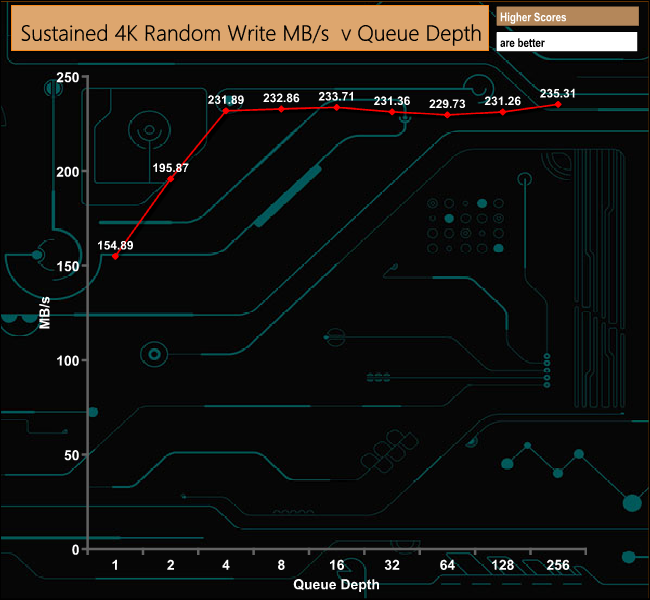The image size is (650, 600).
Task: Click the chart title banner
Action: click(x=250, y=28)
